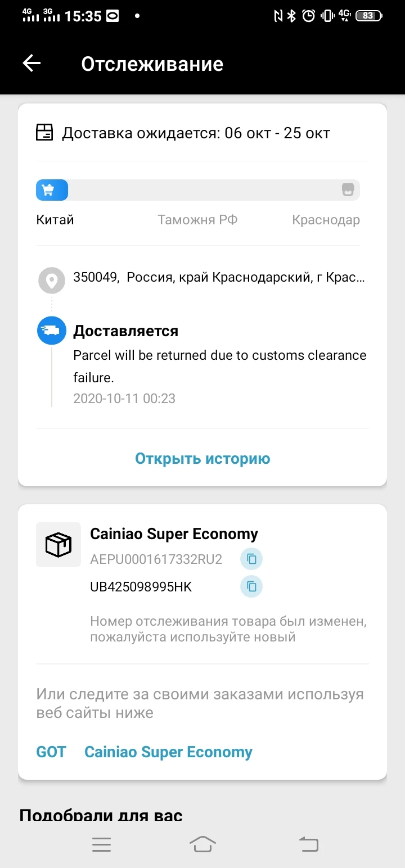Tap the Android home navigation button
The height and width of the screenshot is (868, 405).
[202, 844]
